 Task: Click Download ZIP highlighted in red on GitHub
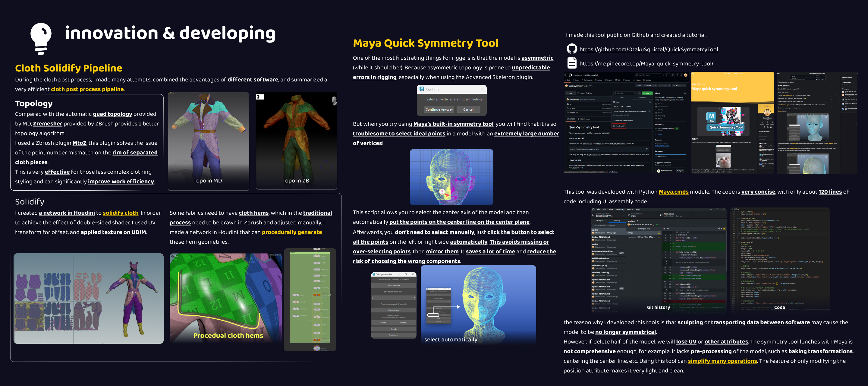point(619,126)
